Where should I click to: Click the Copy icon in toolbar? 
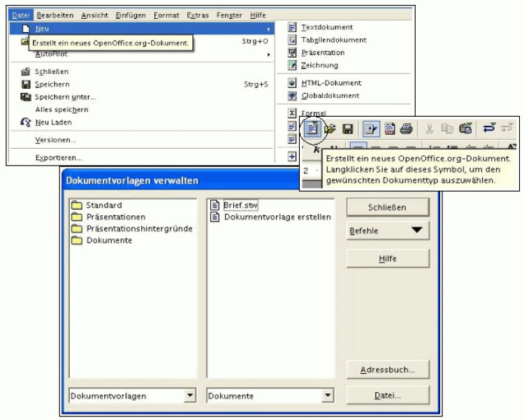coord(447,129)
